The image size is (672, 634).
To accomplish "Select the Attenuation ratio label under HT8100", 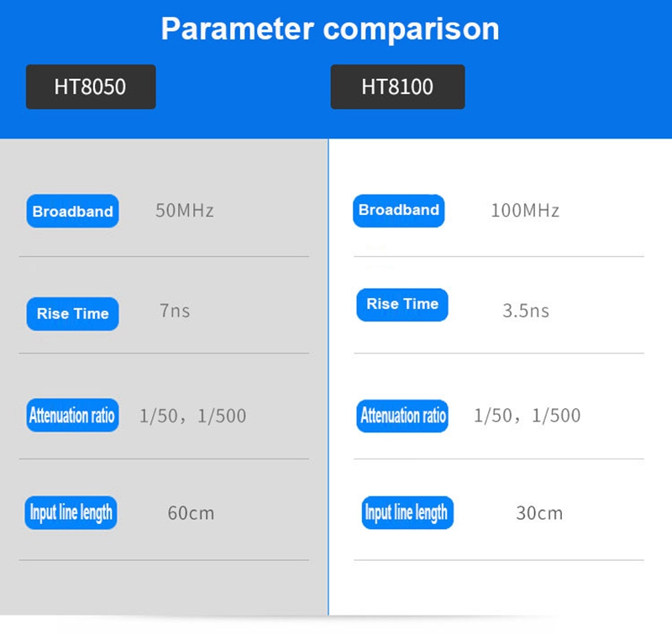I will point(403,416).
